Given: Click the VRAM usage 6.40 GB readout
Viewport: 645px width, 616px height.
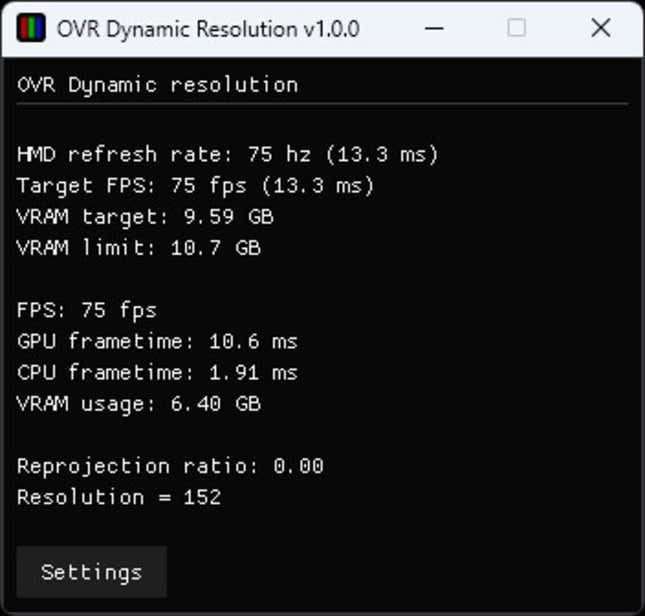Looking at the screenshot, I should coord(139,404).
